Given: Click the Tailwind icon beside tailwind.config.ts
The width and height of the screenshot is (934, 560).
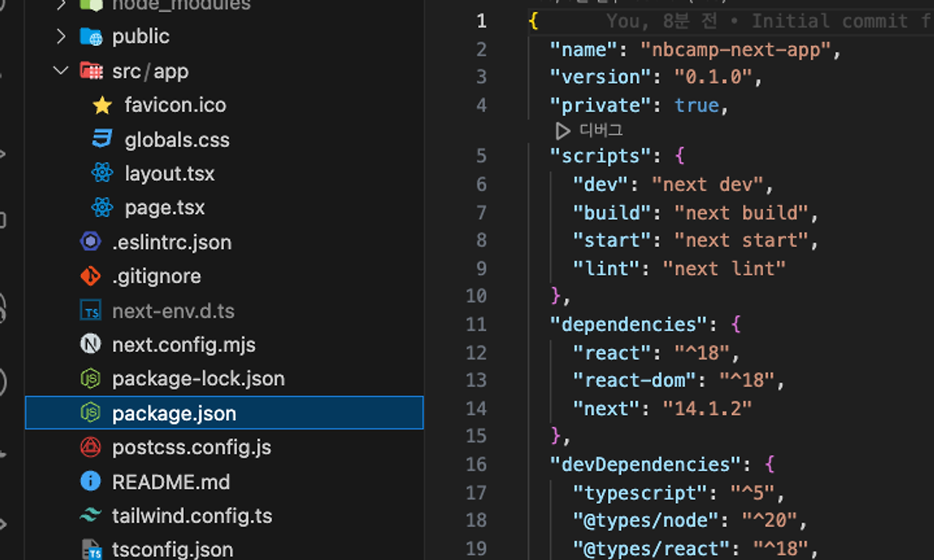Looking at the screenshot, I should 90,516.
